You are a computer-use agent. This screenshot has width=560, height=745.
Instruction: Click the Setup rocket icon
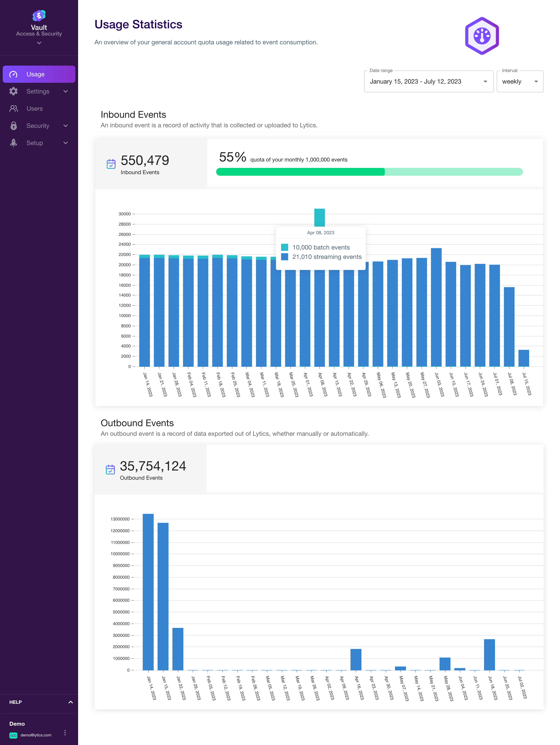pos(13,143)
